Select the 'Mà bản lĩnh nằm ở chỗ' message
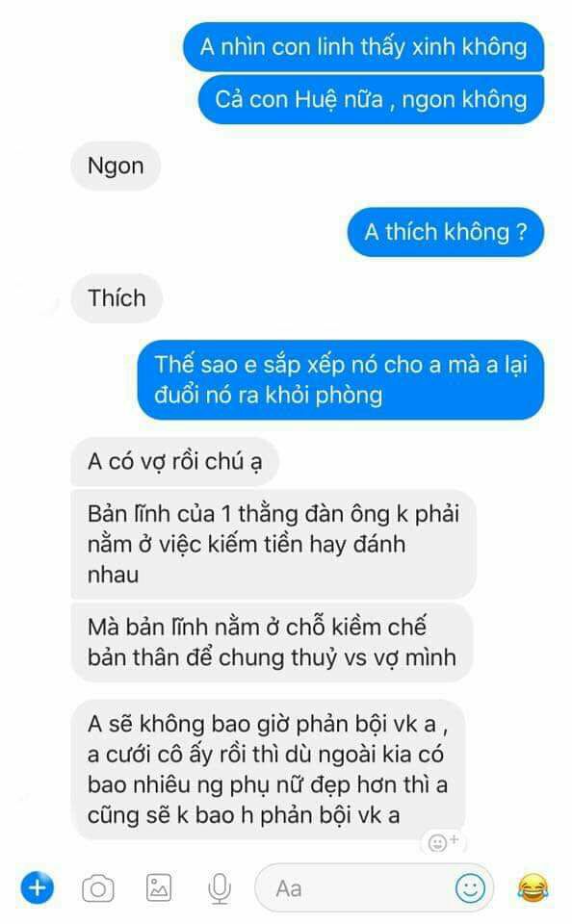Image resolution: width=572 pixels, height=924 pixels. [x=272, y=642]
